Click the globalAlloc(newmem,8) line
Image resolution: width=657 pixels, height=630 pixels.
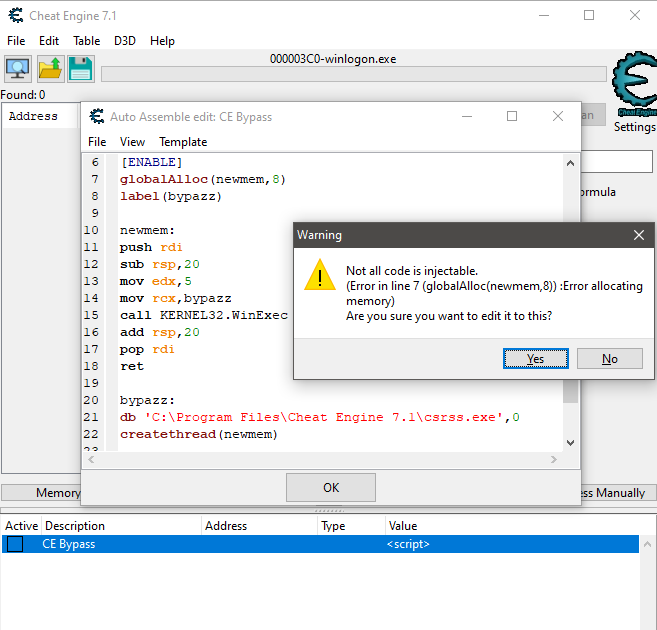click(203, 179)
